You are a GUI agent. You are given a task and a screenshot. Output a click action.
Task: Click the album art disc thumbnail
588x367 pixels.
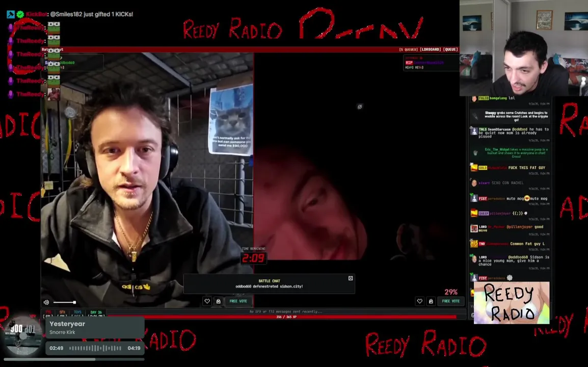[23, 336]
